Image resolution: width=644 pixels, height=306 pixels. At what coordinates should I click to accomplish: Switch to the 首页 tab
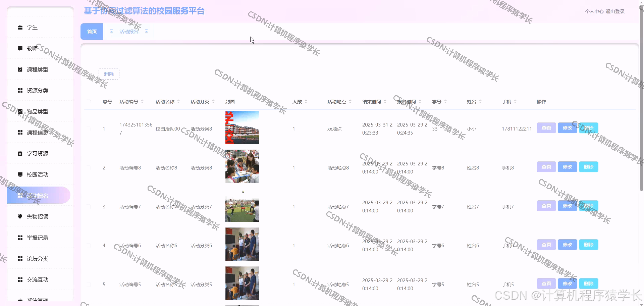pos(92,32)
